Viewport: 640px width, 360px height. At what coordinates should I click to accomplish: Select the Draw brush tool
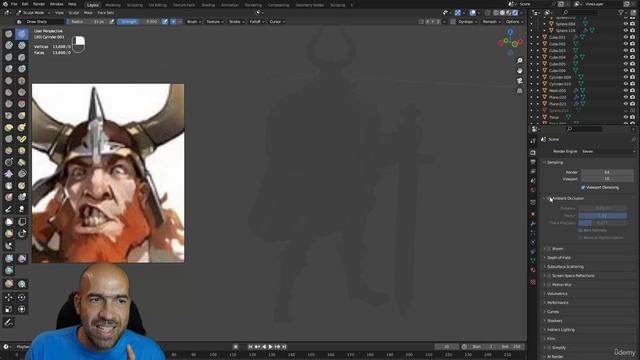(9, 34)
